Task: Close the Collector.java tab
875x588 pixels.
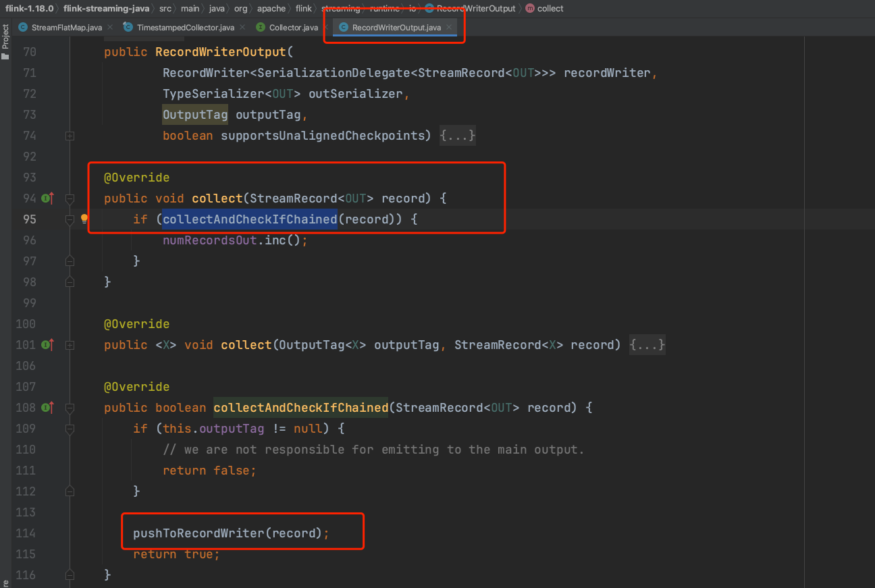Action: pyautogui.click(x=325, y=28)
